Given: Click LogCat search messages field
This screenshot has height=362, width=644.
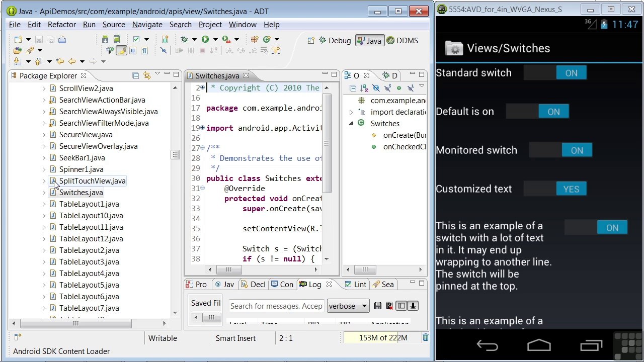Looking at the screenshot, I should click(276, 306).
